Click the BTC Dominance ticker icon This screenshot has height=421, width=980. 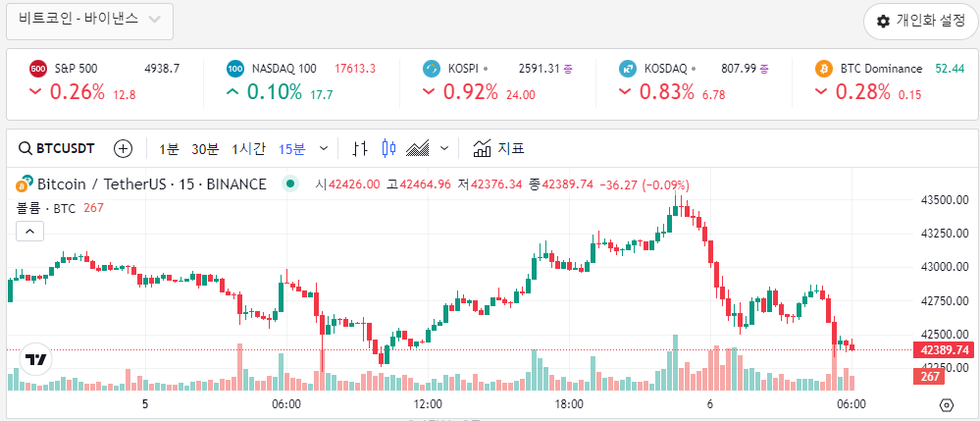click(x=824, y=69)
